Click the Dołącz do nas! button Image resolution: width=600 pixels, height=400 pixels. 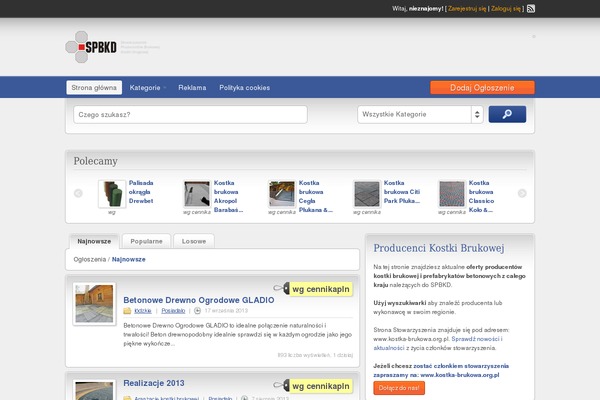(399, 388)
